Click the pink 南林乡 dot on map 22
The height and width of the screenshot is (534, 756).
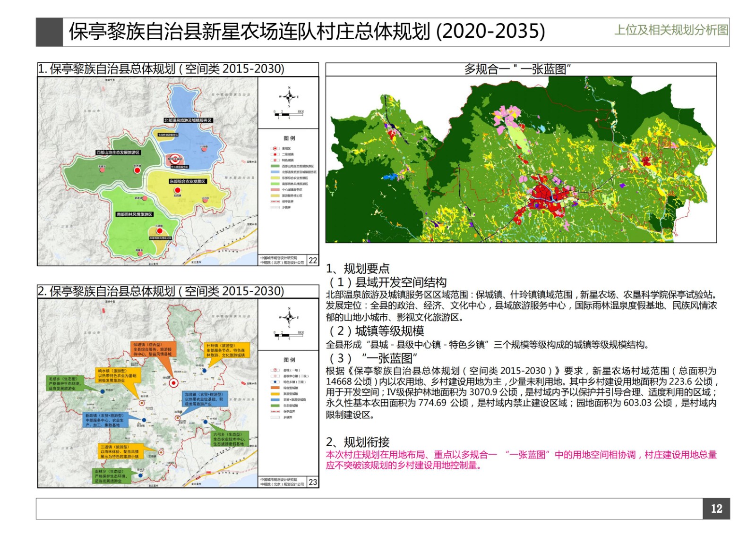point(140,254)
